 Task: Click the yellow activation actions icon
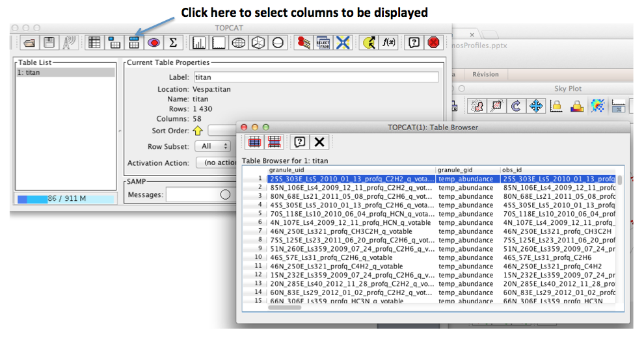click(369, 43)
